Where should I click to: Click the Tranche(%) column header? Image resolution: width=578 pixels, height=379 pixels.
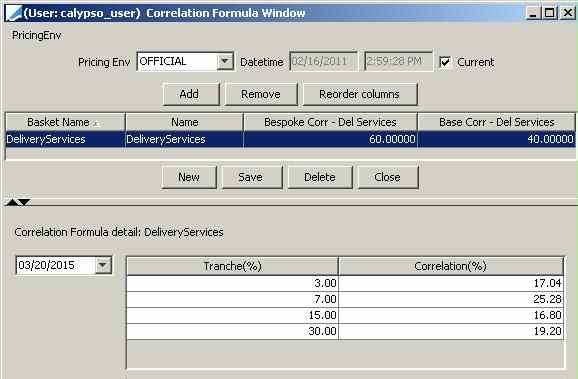232,266
